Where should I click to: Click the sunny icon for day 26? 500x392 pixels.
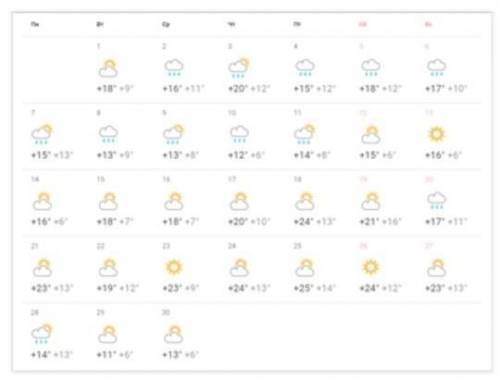[x=371, y=267]
